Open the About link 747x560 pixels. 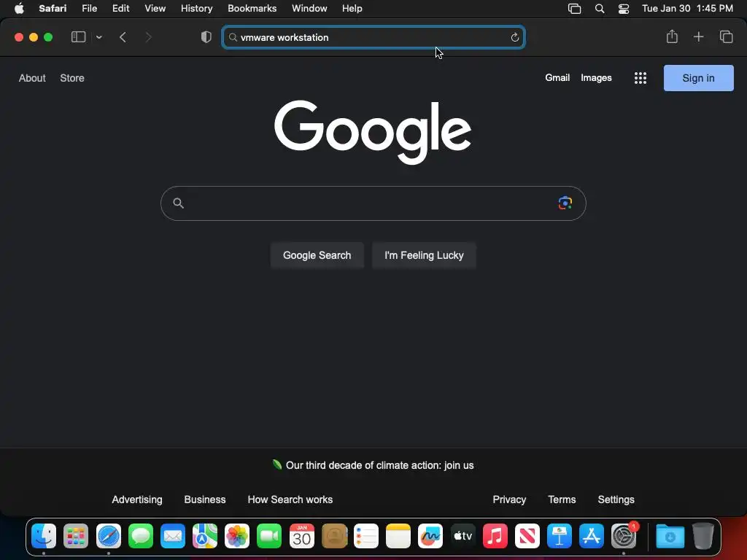pyautogui.click(x=32, y=78)
